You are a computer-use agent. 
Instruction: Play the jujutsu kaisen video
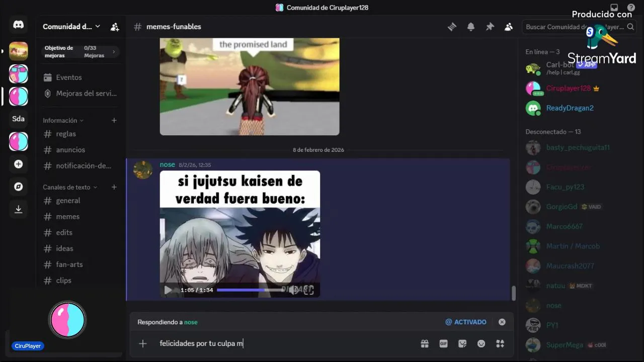click(168, 290)
